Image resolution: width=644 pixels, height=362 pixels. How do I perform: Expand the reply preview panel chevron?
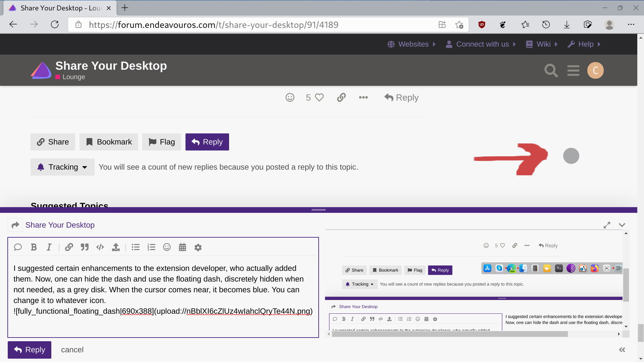622,225
